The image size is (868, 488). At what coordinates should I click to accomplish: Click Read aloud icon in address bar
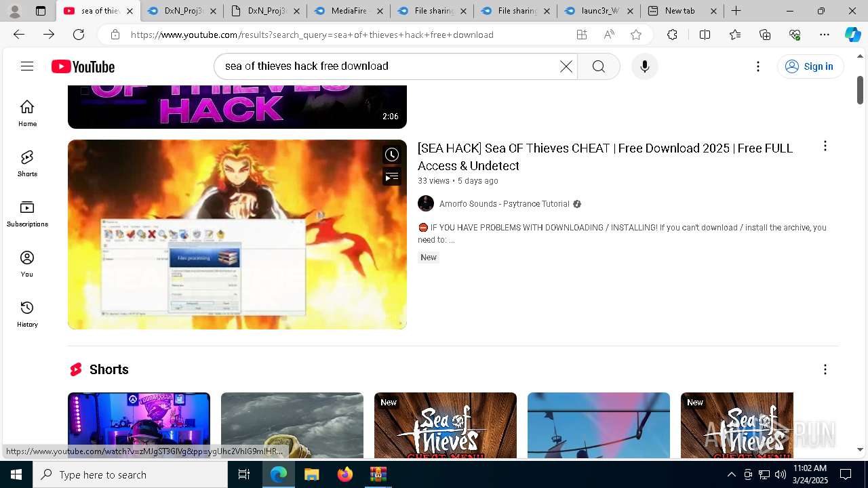point(609,35)
